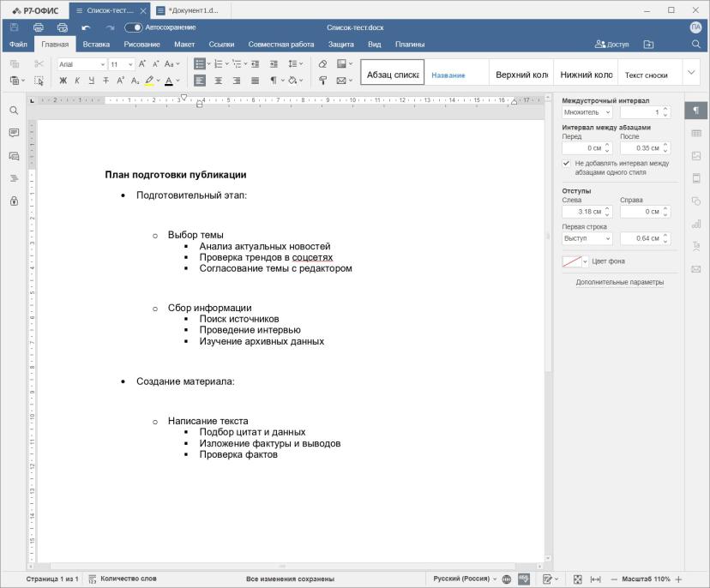Open table settings in right sidebar
The width and height of the screenshot is (710, 588).
pyautogui.click(x=696, y=133)
